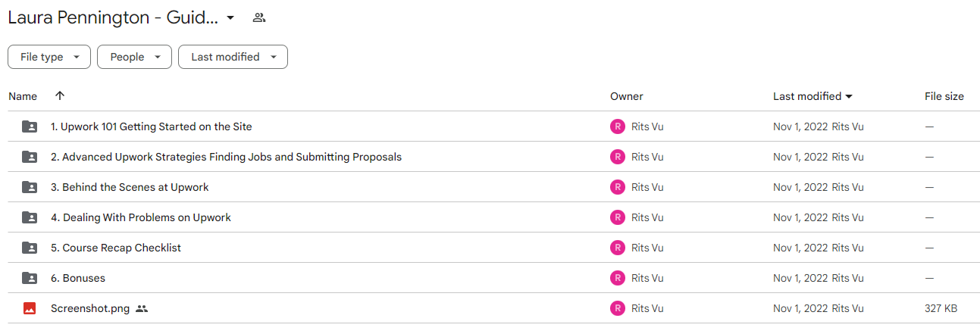Screen dimensions: 980x334
Task: Click folder icon for Course Recap Checklist
Action: pyautogui.click(x=30, y=248)
